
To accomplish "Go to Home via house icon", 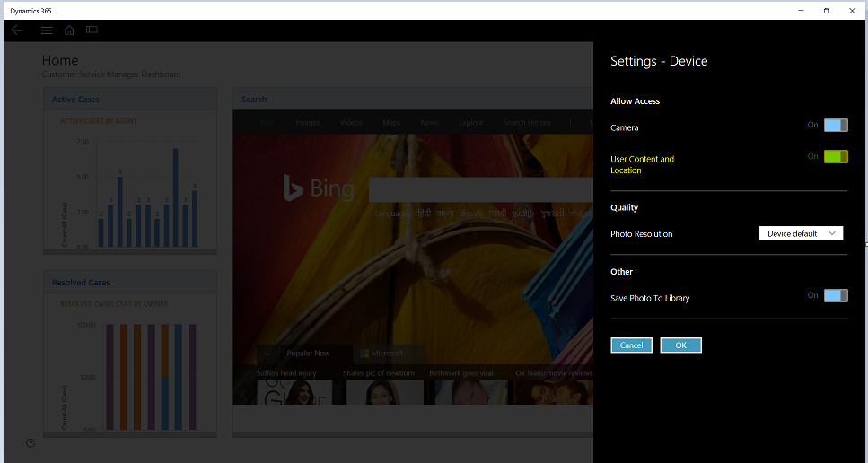I will [x=69, y=30].
